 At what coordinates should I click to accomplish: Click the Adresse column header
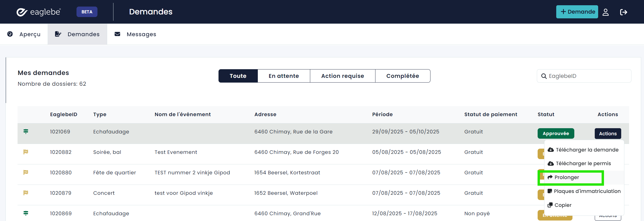pos(265,114)
